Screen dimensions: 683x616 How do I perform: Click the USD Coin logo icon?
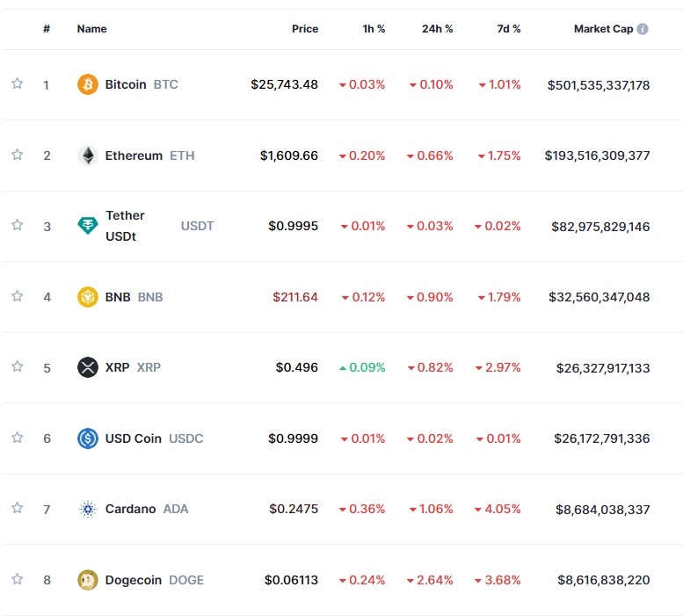point(88,438)
